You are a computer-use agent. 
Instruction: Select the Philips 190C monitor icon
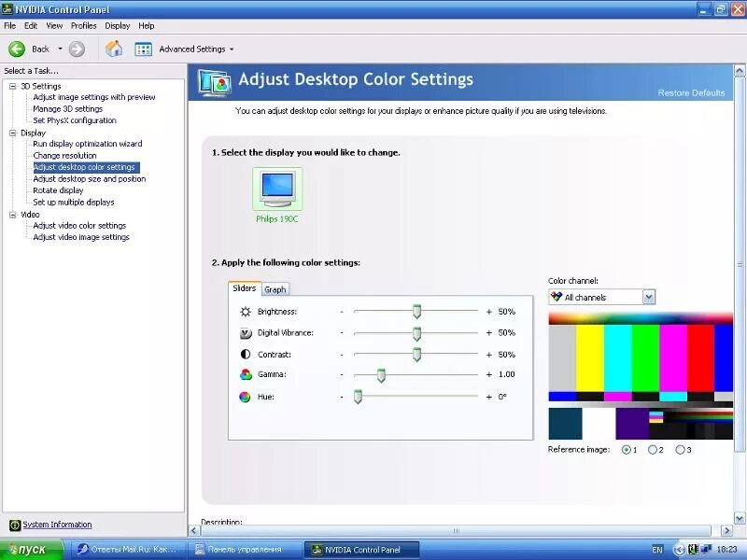(277, 189)
